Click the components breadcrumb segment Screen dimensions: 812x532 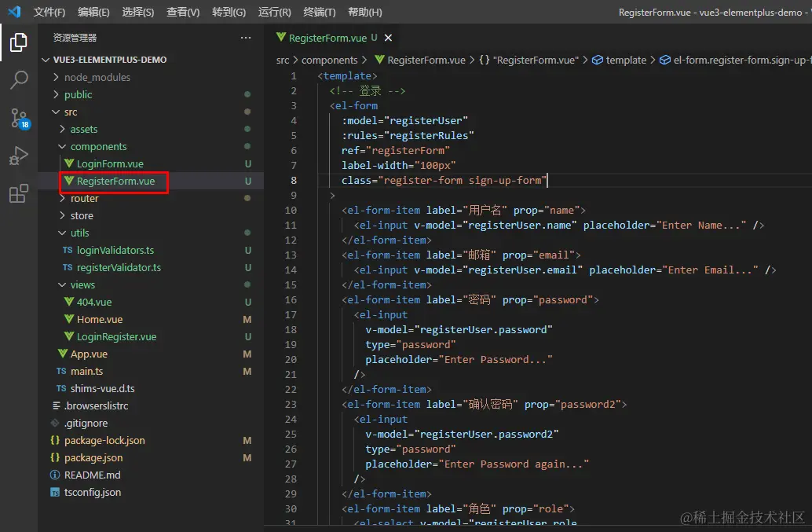pyautogui.click(x=329, y=60)
